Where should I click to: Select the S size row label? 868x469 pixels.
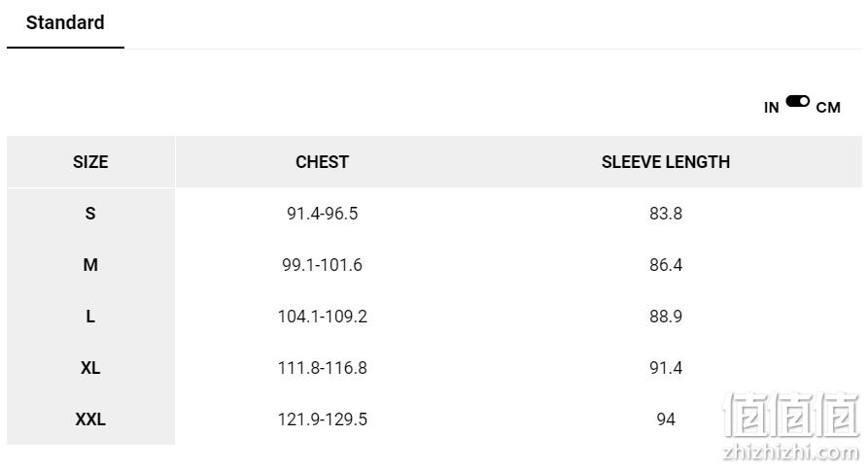pos(90,214)
